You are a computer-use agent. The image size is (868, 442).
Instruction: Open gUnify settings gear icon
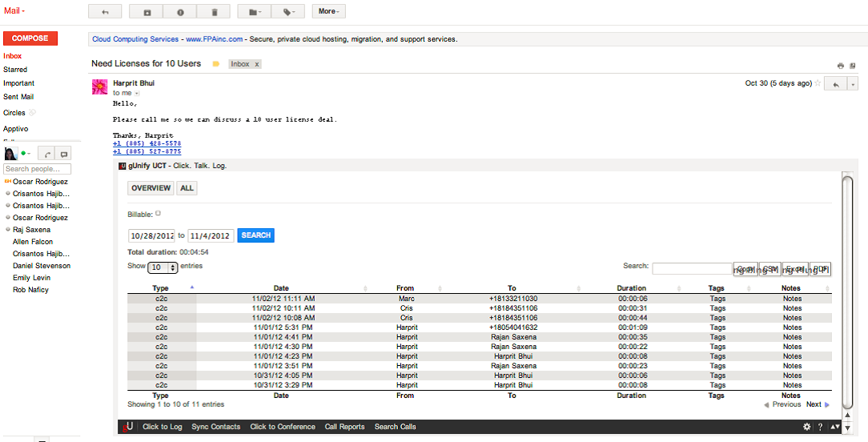click(807, 427)
